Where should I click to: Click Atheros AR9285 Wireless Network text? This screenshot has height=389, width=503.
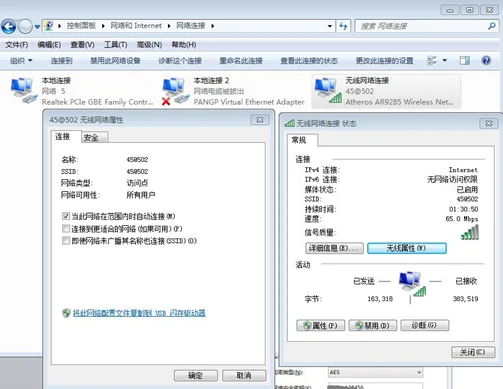(399, 102)
